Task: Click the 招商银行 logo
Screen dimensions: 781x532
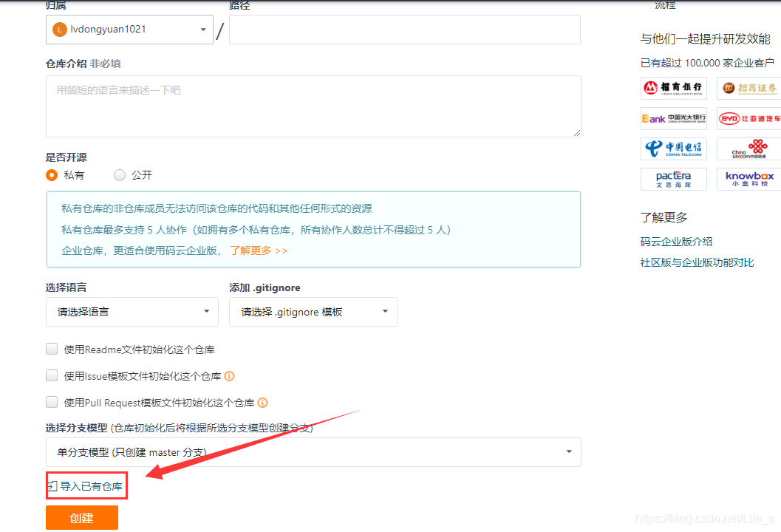Action: pyautogui.click(x=673, y=88)
